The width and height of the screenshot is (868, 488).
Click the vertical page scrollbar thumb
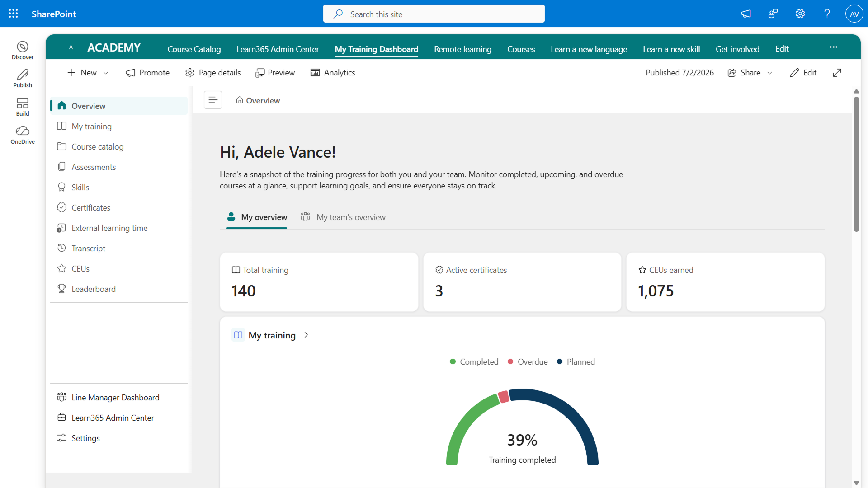(x=856, y=164)
